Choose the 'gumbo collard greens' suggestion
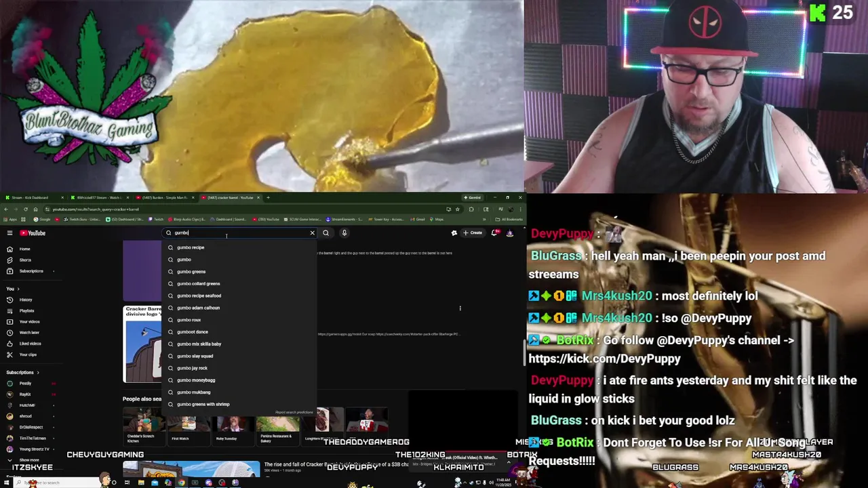This screenshot has height=488, width=868. point(239,284)
